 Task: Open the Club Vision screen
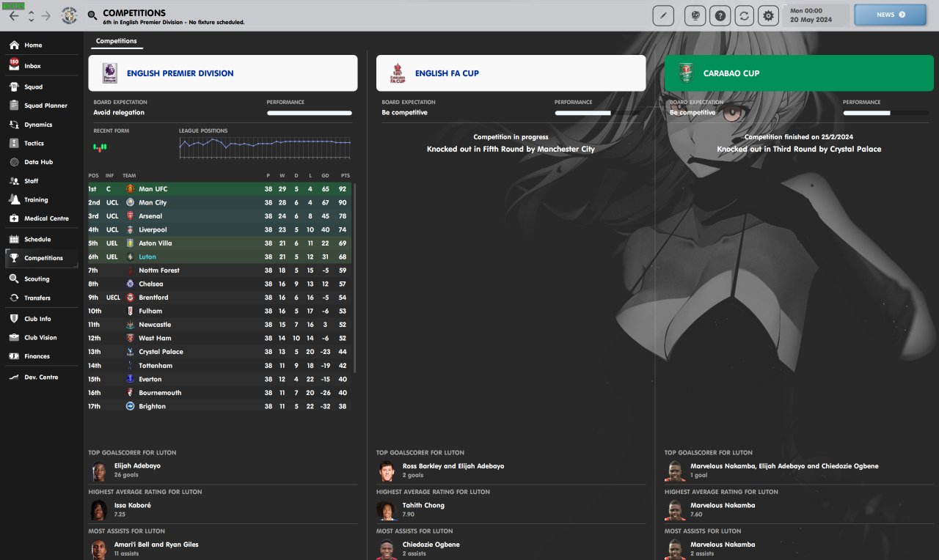41,338
